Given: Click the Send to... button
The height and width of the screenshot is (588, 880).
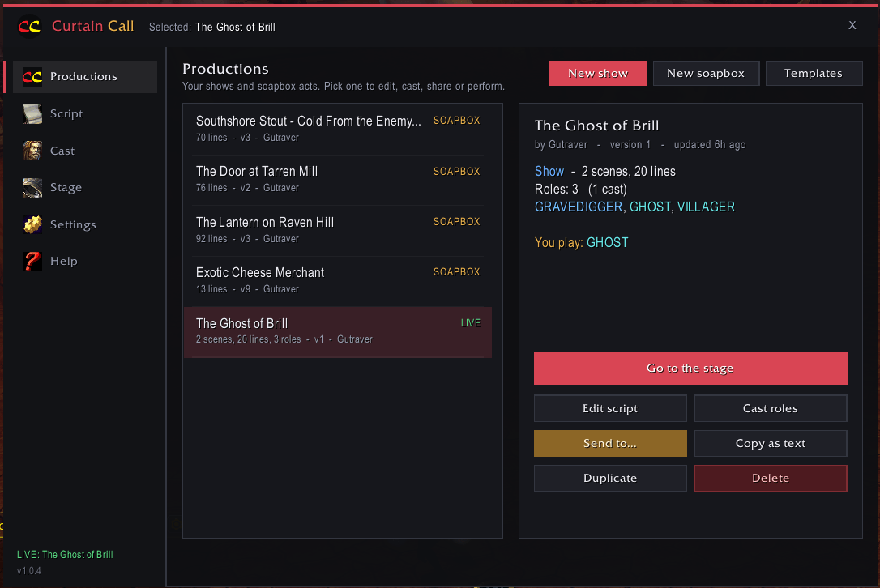Looking at the screenshot, I should (610, 443).
